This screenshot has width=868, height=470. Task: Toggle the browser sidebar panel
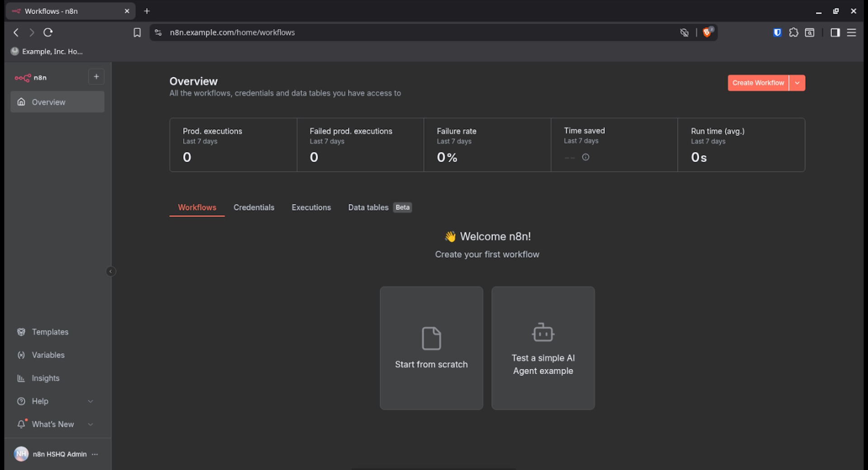pyautogui.click(x=835, y=33)
